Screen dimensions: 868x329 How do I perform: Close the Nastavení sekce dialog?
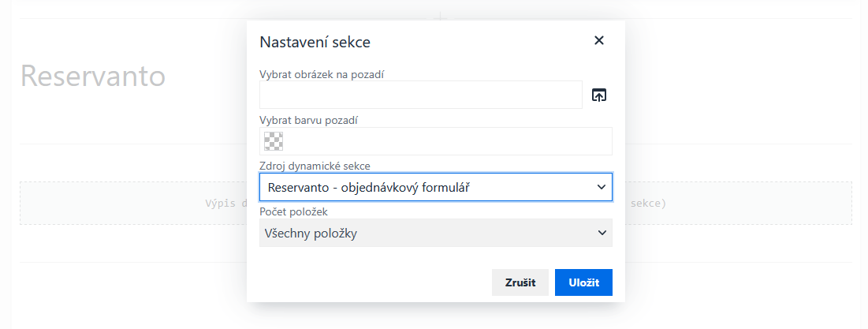(x=599, y=41)
